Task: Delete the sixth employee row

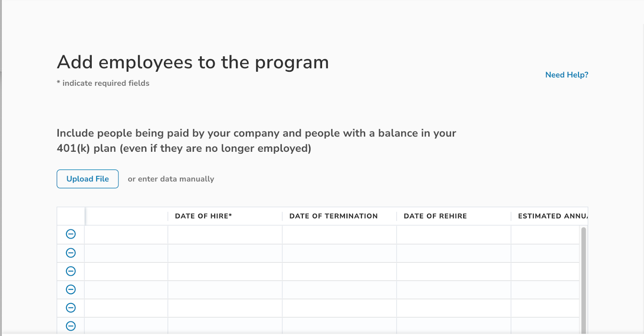Action: (x=71, y=326)
